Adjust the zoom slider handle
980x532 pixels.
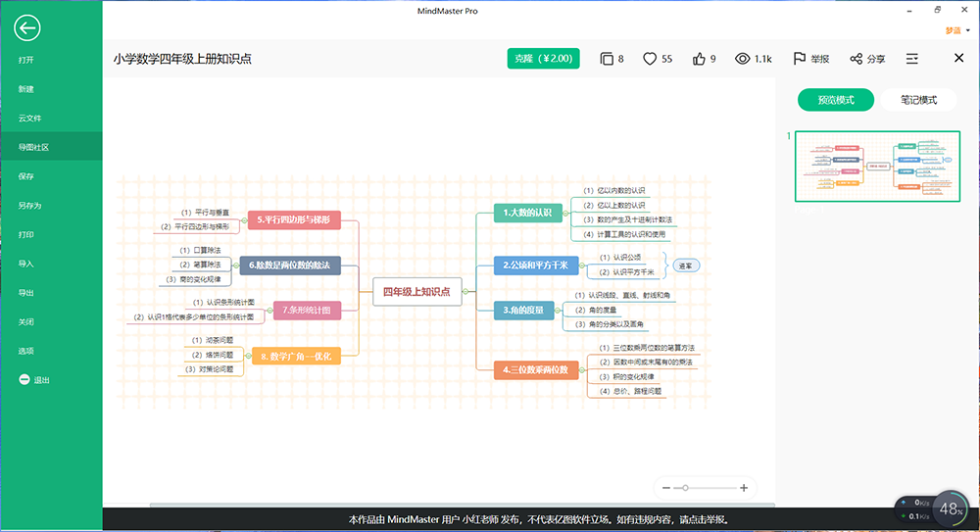(x=685, y=488)
